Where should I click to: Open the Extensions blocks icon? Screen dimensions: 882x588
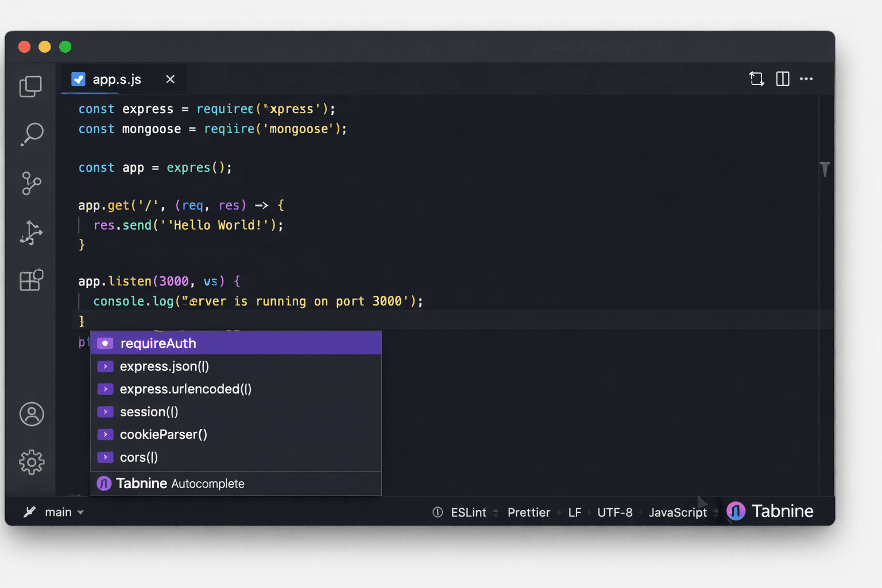click(x=31, y=280)
